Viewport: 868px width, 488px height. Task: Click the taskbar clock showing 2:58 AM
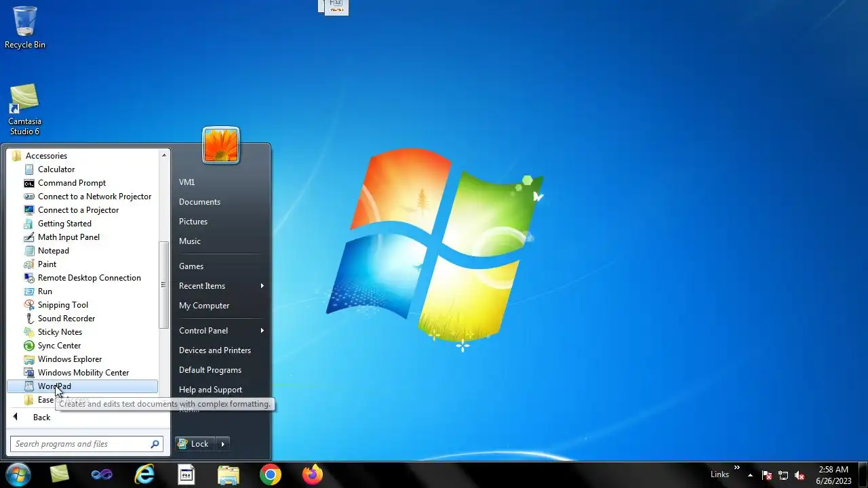pyautogui.click(x=833, y=475)
